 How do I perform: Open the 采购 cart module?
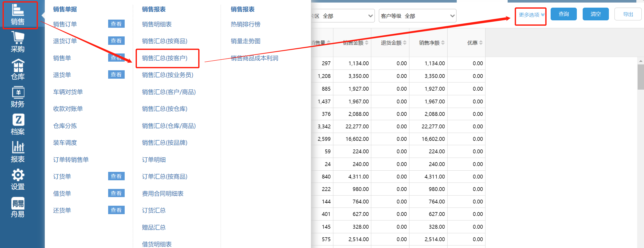18,42
